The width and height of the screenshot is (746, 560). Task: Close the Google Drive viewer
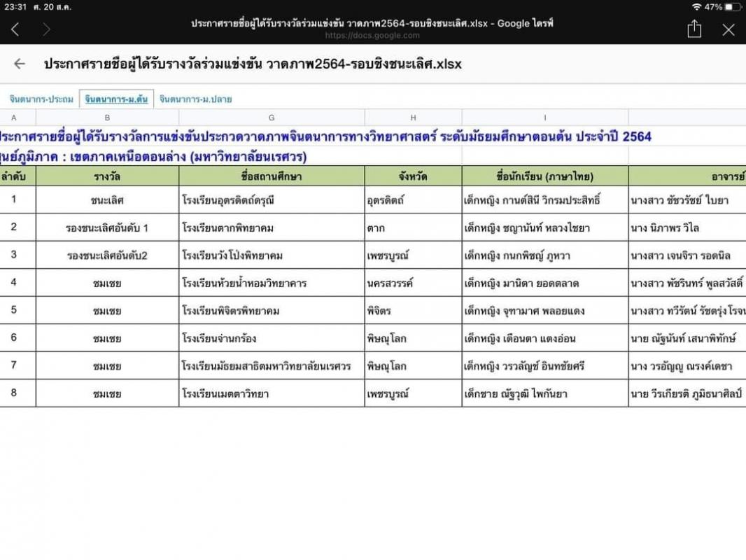pos(729,29)
